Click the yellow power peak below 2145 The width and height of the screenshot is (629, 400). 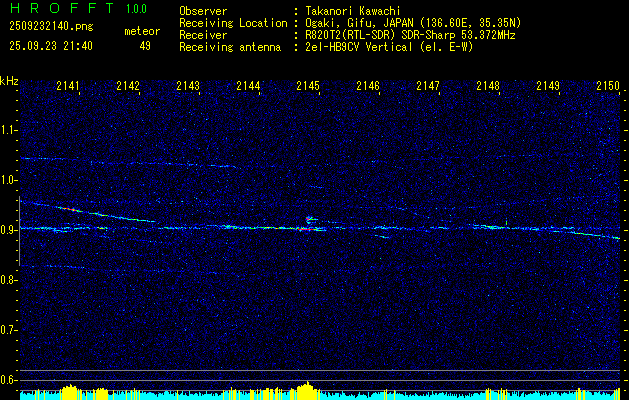307,390
